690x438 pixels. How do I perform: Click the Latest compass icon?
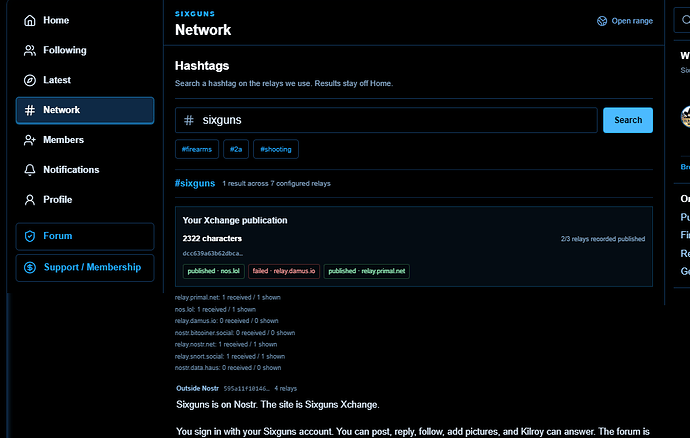pos(29,80)
